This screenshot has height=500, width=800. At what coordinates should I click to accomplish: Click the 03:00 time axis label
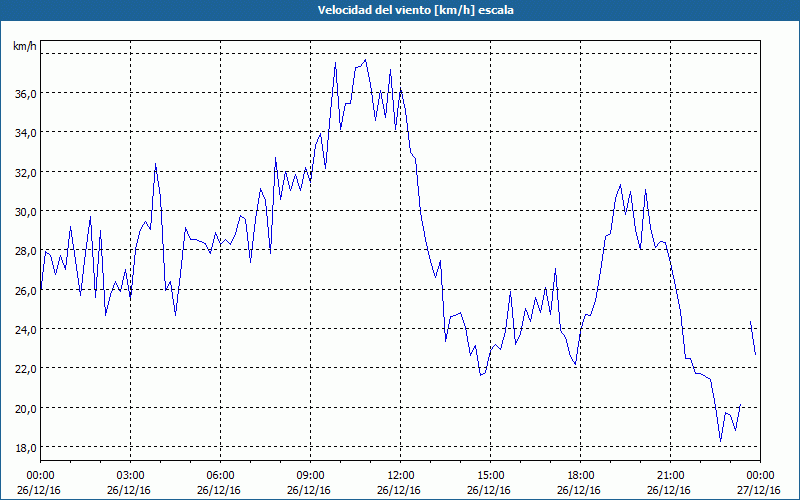pos(131,476)
